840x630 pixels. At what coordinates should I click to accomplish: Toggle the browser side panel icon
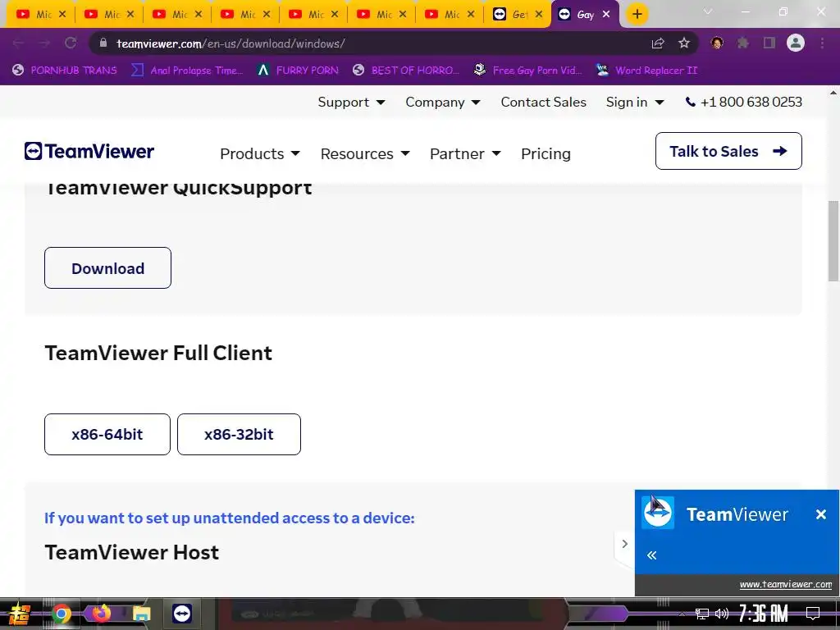pyautogui.click(x=769, y=43)
